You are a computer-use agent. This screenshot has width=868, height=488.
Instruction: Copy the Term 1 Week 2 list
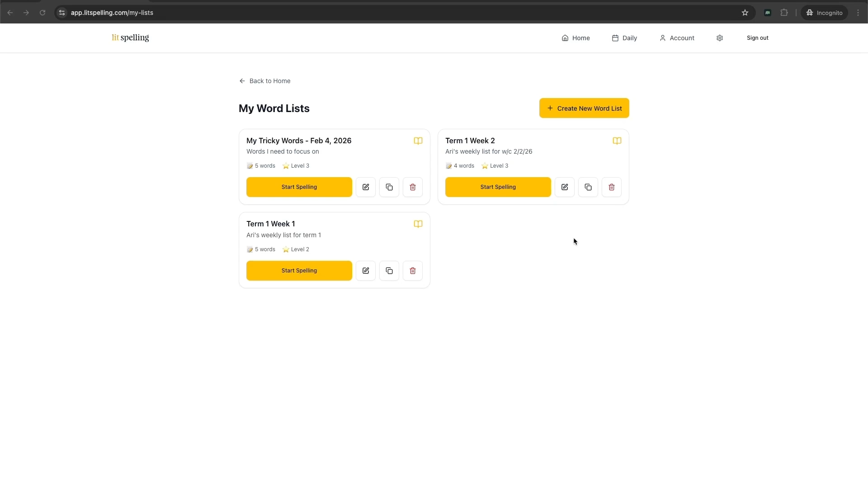point(588,187)
